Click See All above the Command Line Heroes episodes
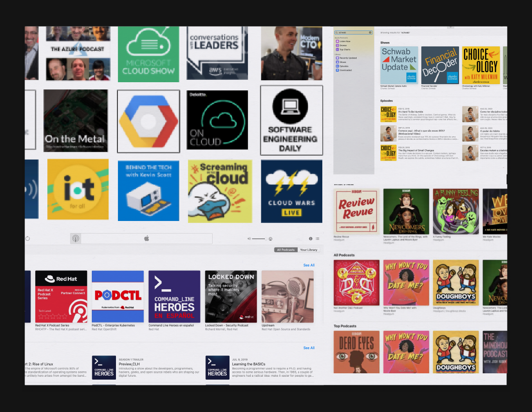Image resolution: width=532 pixels, height=412 pixels. click(309, 348)
